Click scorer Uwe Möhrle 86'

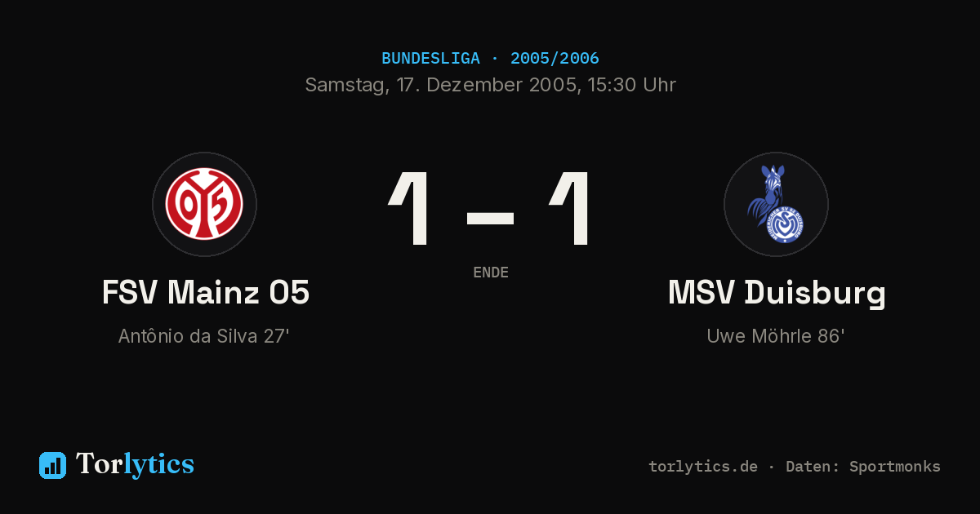click(776, 336)
